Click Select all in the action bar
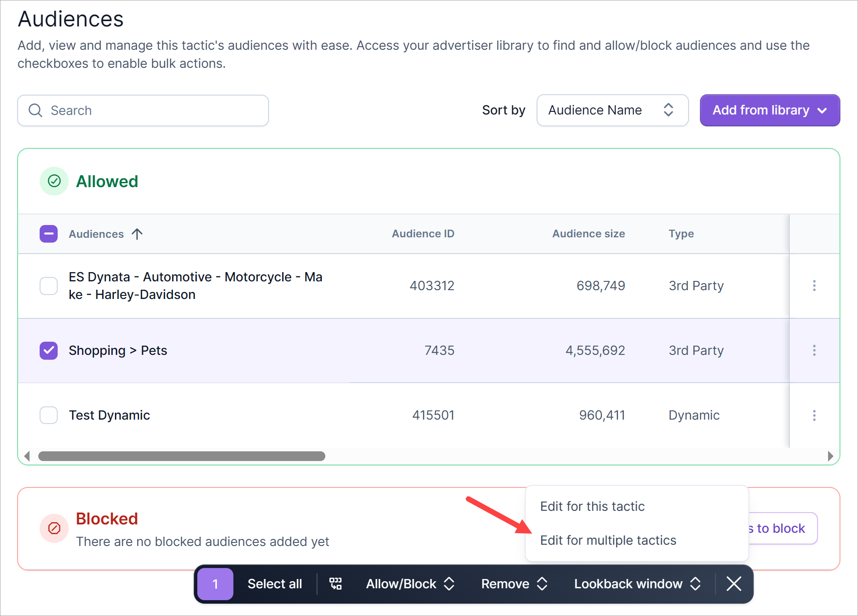Screen dimensions: 858x616 (x=275, y=584)
